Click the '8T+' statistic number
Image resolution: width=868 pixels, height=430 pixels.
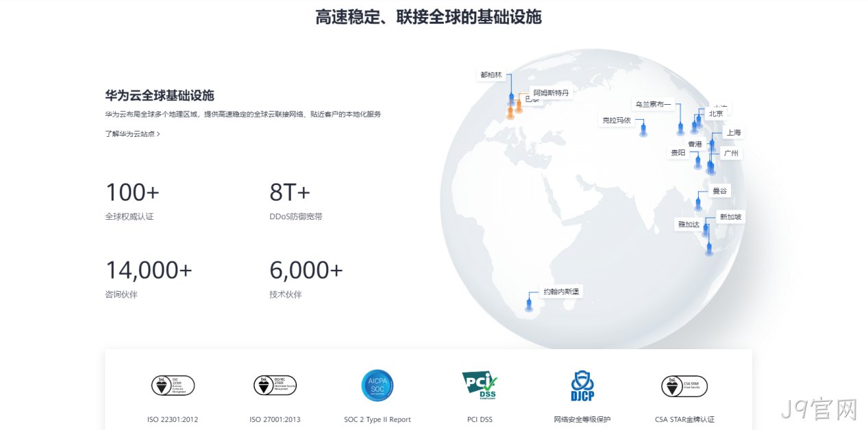(290, 192)
